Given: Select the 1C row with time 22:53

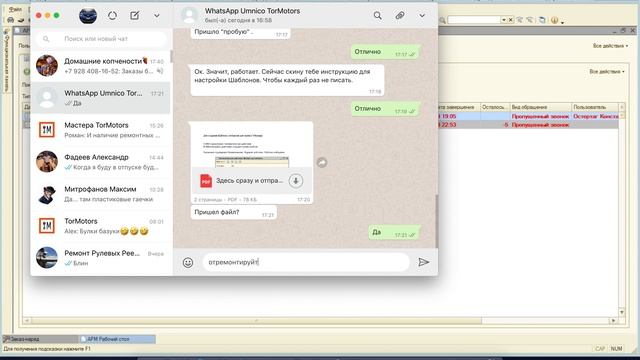Looking at the screenshot, I should 529,125.
